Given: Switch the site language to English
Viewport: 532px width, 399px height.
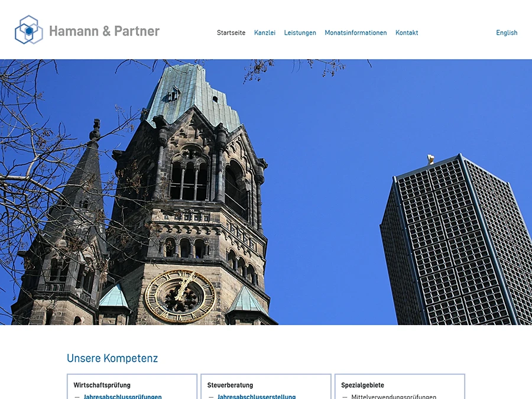Looking at the screenshot, I should (507, 33).
